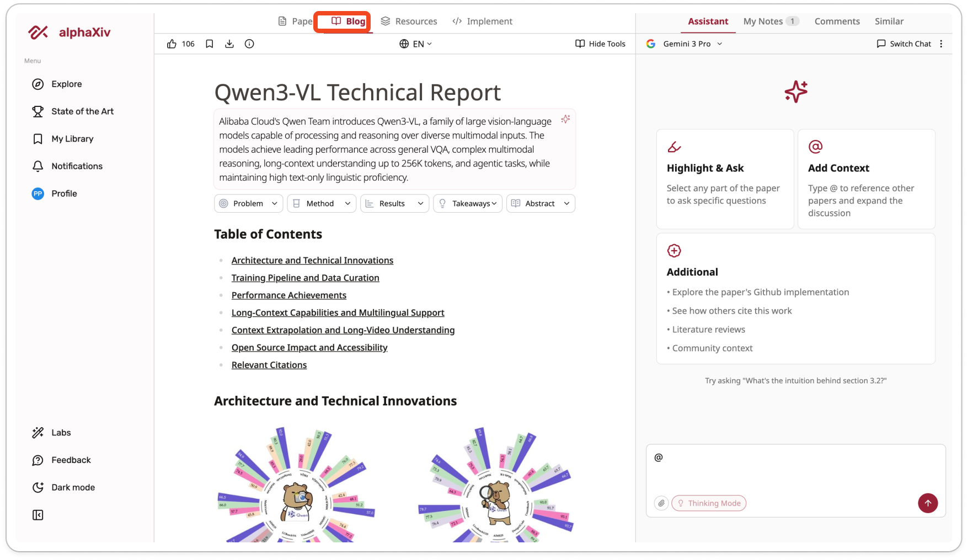Open the Profile page
This screenshot has height=560, width=968.
(54, 193)
